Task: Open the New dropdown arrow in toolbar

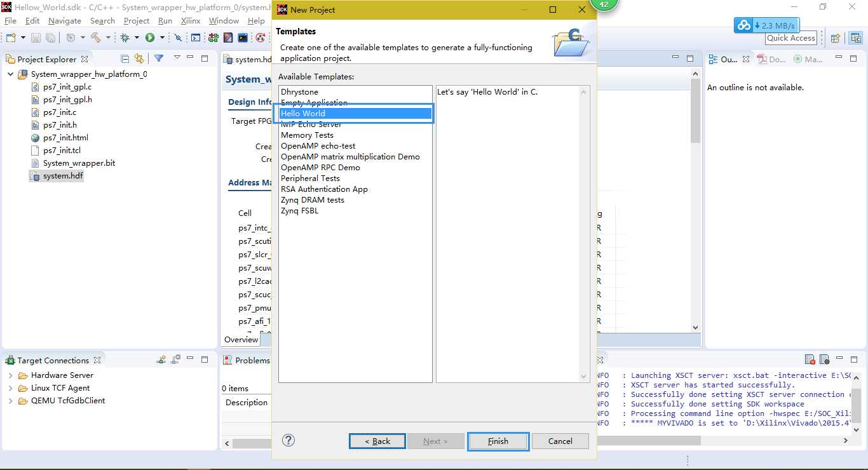Action: 22,38
